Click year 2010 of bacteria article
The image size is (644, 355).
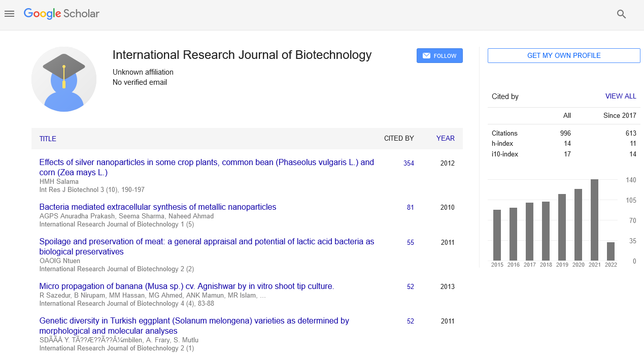[448, 207]
